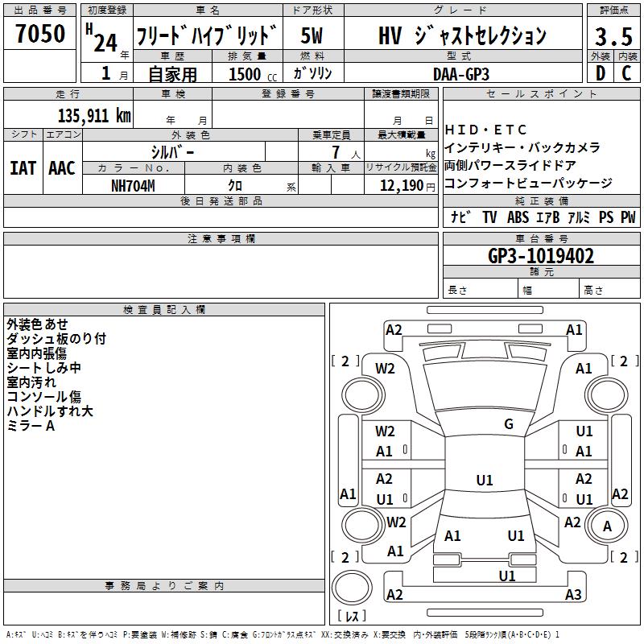Click the 長さ dimension label

(457, 291)
